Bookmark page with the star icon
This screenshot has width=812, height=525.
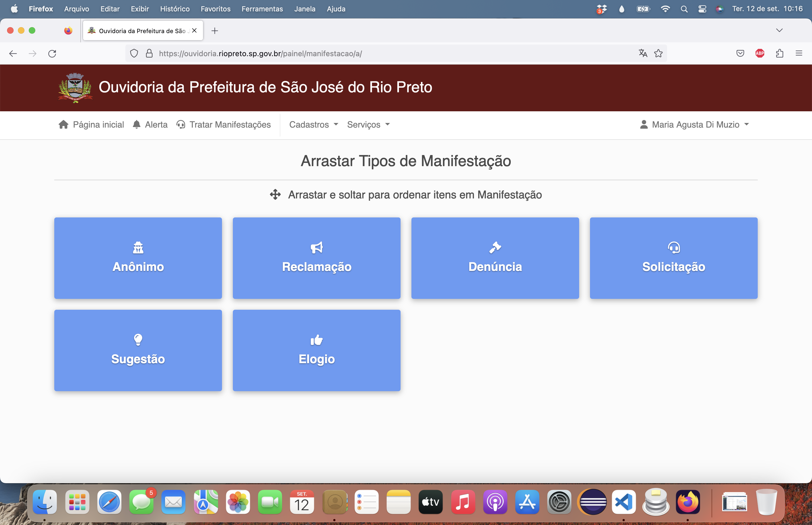tap(658, 53)
